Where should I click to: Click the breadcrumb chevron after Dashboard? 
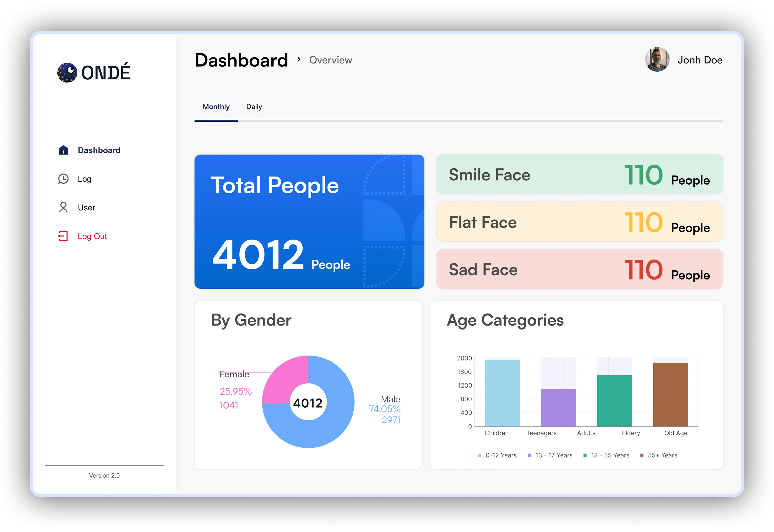(299, 60)
